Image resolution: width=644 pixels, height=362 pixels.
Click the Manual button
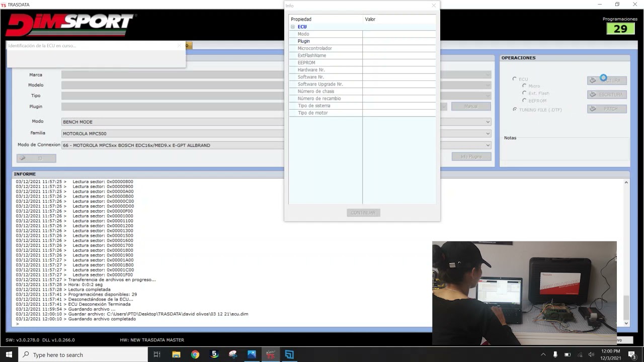click(x=471, y=107)
